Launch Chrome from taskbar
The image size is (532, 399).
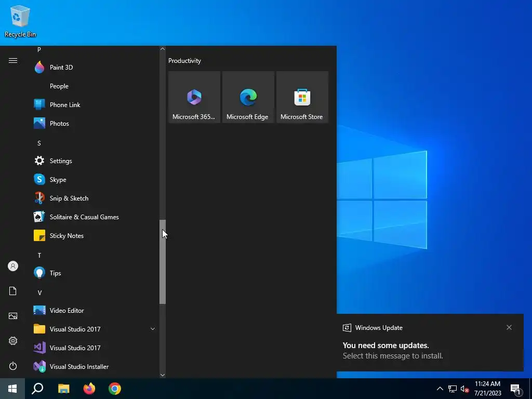[115, 389]
